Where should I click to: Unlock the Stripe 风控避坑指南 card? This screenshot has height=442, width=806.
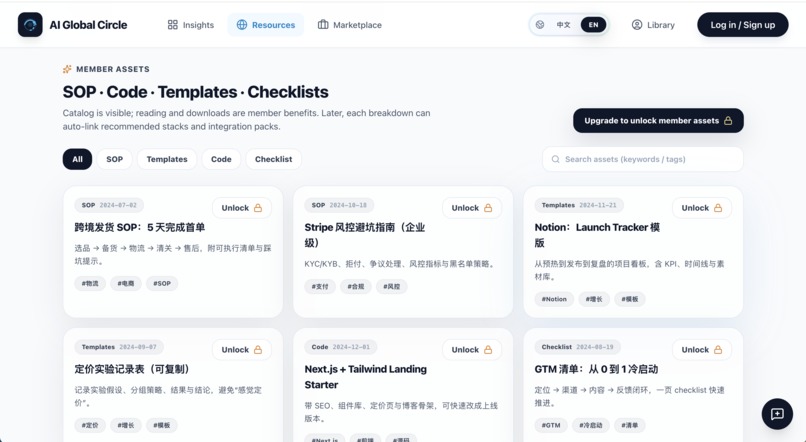pos(472,208)
